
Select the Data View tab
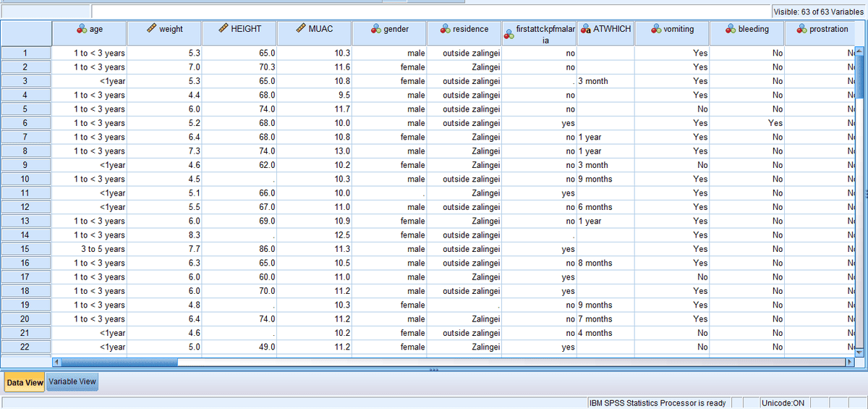25,382
